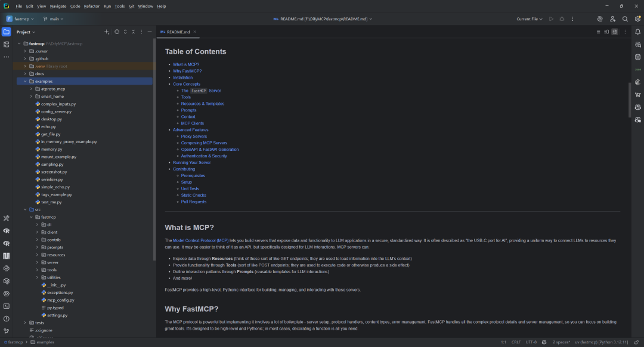Expand the smart_home folder

[31, 97]
